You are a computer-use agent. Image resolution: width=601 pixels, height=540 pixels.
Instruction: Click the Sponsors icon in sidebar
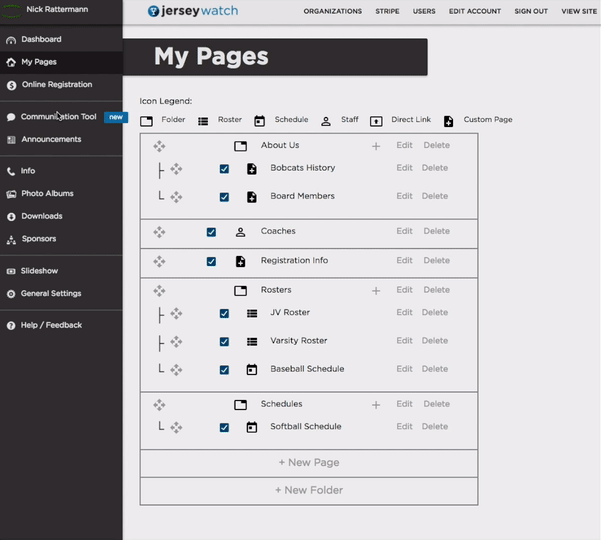click(11, 240)
